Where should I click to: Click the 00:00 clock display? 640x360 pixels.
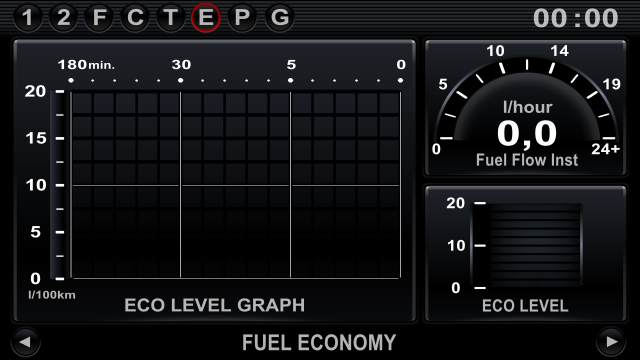pos(576,18)
